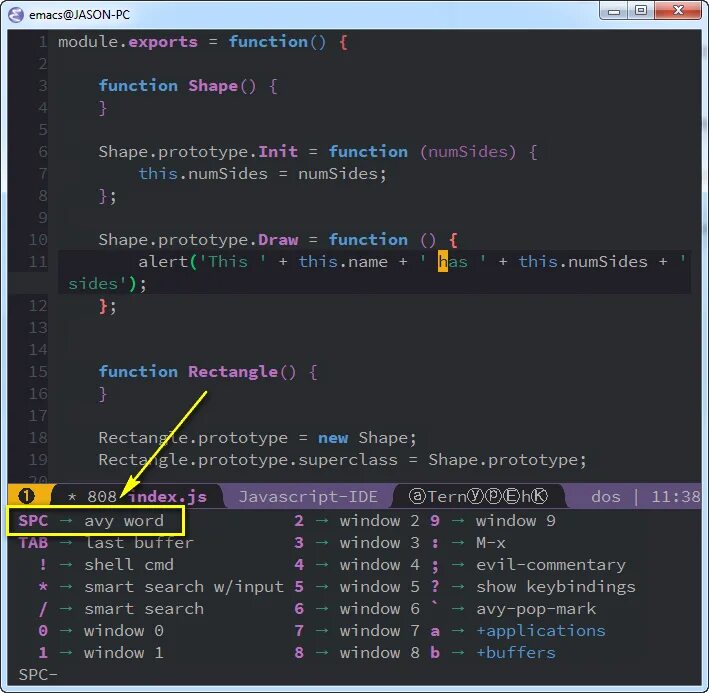709x693 pixels.
Task: Click the Javascript-IDE major mode label
Action: click(x=308, y=497)
